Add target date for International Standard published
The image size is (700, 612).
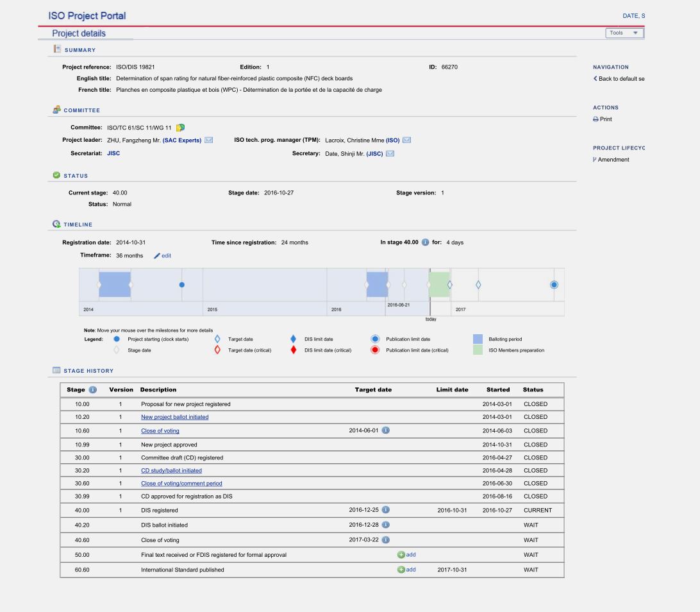(x=406, y=570)
